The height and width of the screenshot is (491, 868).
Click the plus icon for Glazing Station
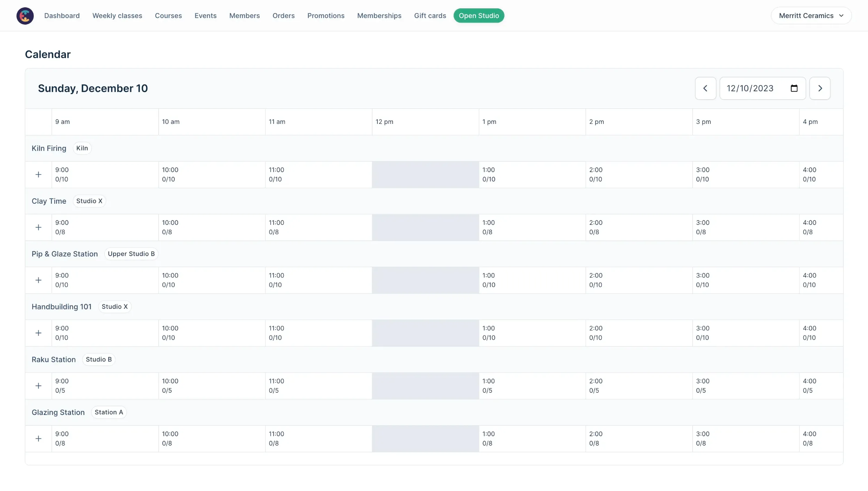(x=39, y=439)
